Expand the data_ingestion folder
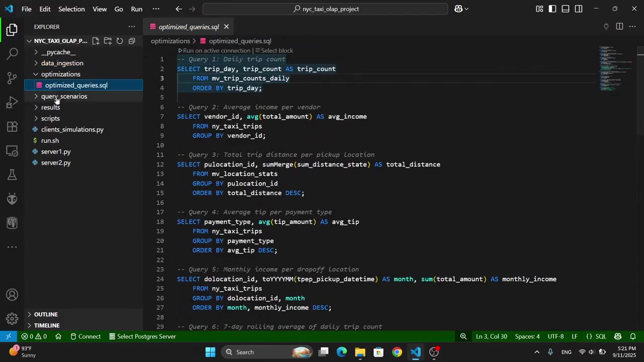 (62, 63)
